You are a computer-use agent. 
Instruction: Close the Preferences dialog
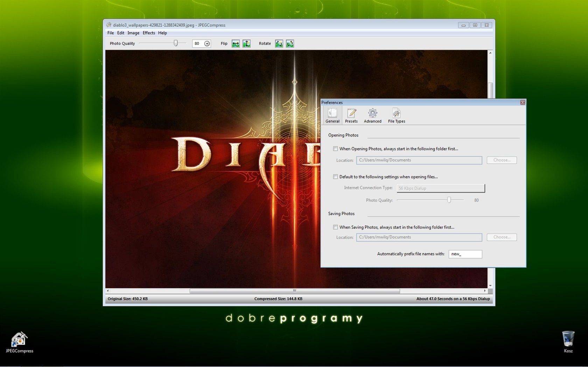[x=523, y=103]
